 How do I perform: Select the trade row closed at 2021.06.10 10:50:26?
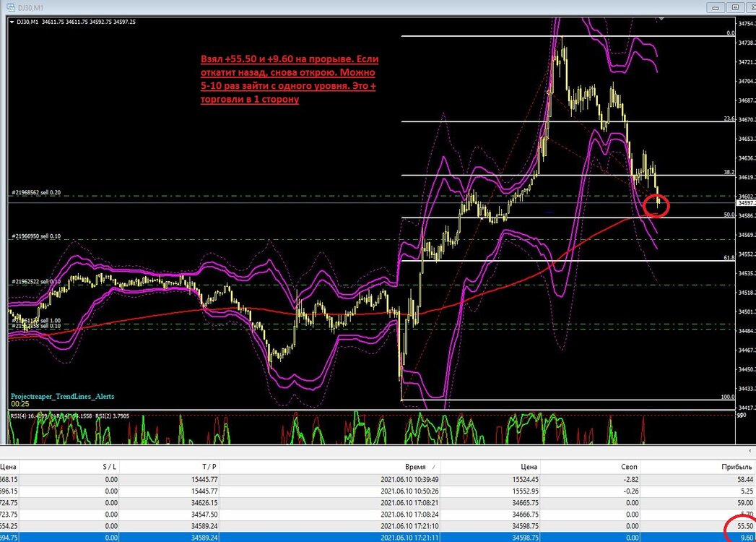click(x=378, y=491)
